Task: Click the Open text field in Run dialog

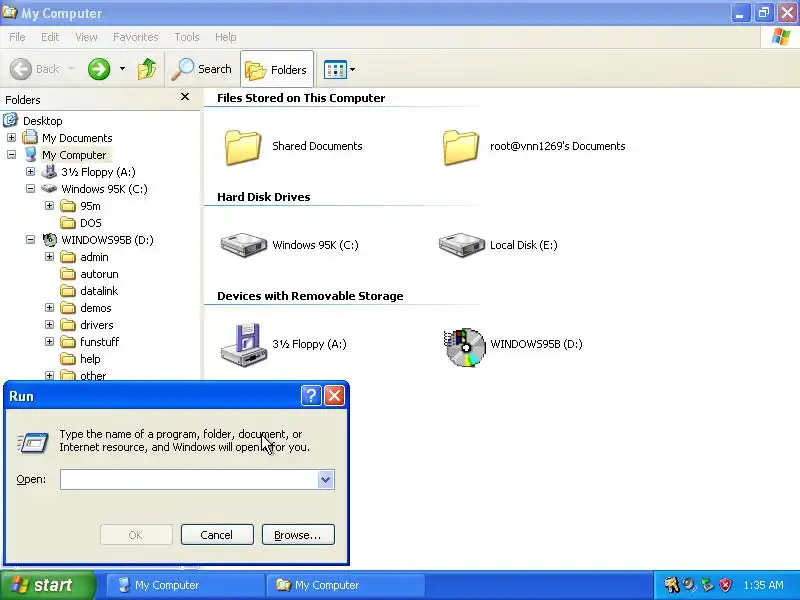Action: 189,480
